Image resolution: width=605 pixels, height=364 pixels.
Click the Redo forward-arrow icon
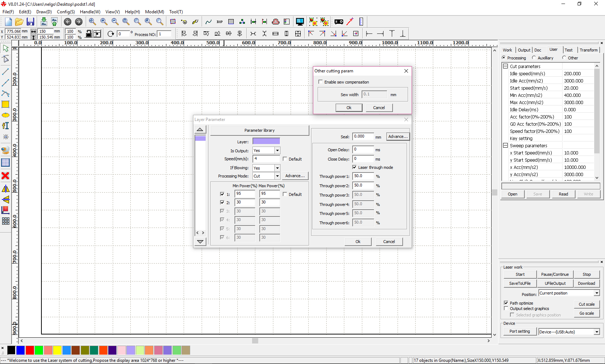point(79,22)
